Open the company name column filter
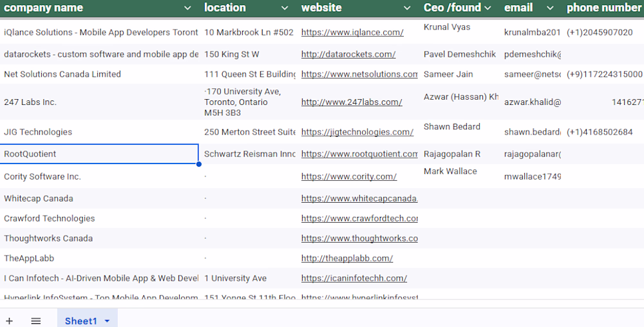 pyautogui.click(x=187, y=8)
